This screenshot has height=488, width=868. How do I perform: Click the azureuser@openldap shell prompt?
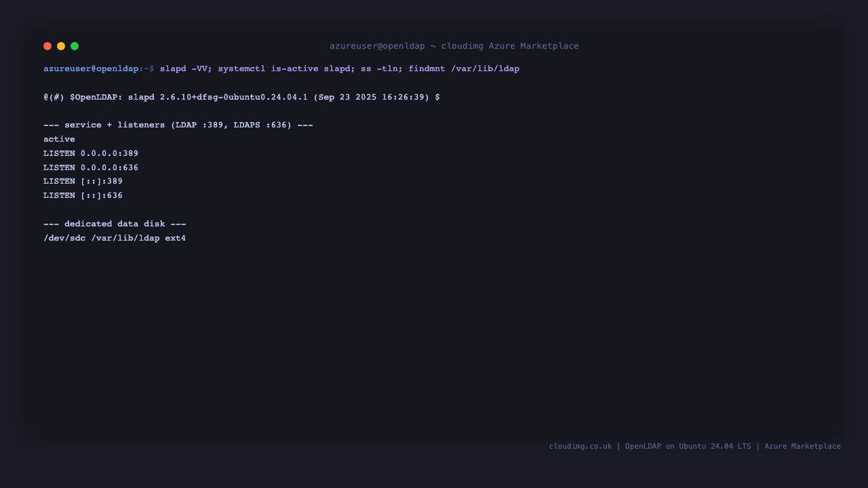pos(99,69)
